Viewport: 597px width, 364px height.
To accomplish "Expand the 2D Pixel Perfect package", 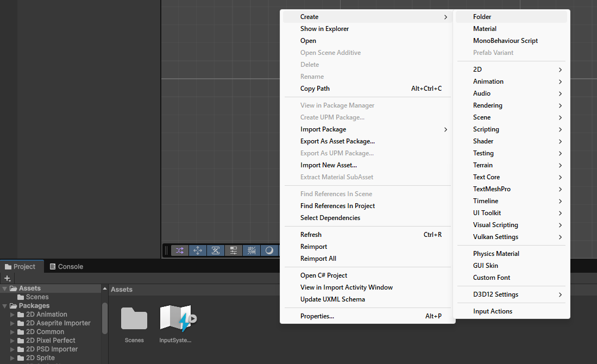I will click(x=12, y=341).
